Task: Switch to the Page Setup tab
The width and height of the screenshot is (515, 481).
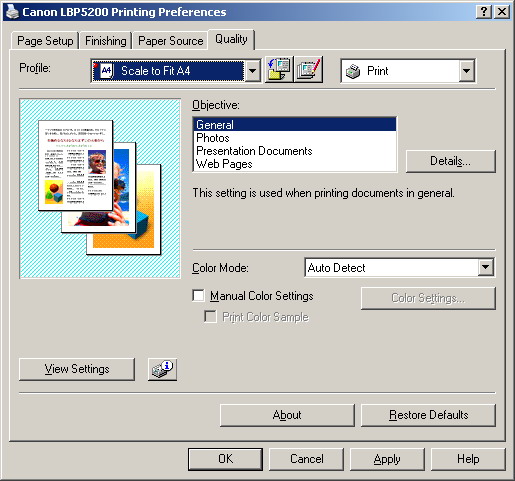Action: click(x=45, y=41)
